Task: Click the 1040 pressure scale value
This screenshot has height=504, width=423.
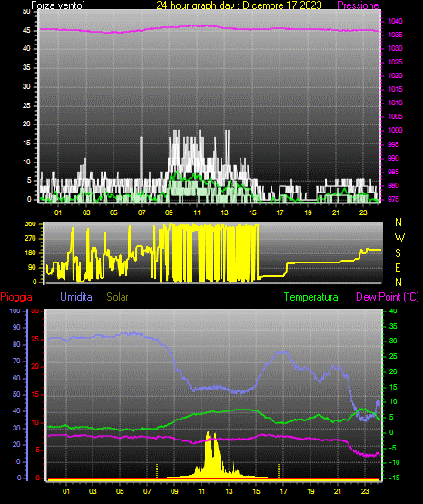Action: click(395, 21)
